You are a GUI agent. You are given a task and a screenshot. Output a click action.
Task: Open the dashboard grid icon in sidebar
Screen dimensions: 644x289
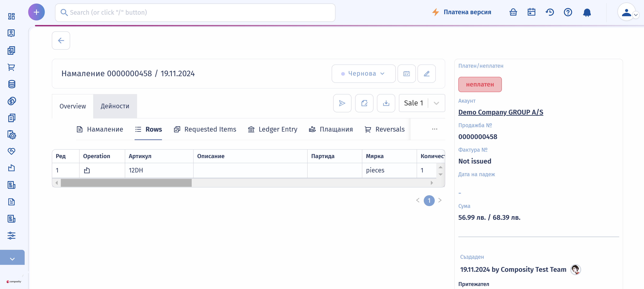pyautogui.click(x=11, y=16)
